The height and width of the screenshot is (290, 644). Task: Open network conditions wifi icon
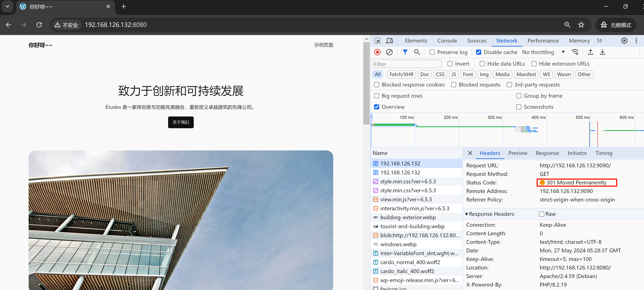click(575, 52)
